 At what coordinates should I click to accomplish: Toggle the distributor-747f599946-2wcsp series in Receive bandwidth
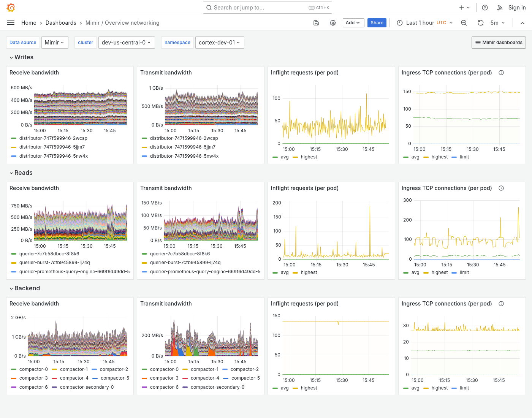point(54,138)
